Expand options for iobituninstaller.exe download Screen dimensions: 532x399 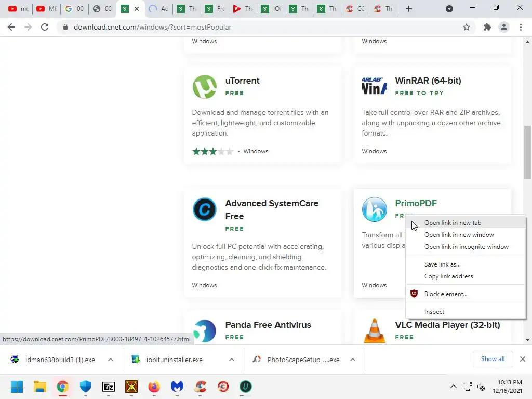tap(231, 360)
